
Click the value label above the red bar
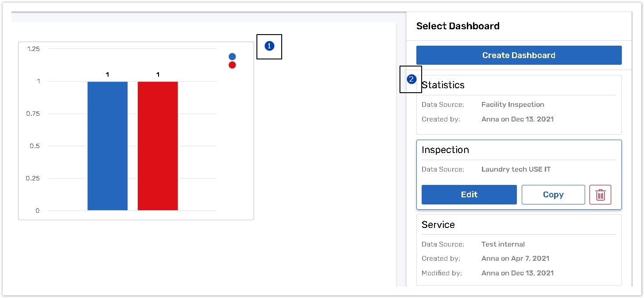click(x=158, y=75)
